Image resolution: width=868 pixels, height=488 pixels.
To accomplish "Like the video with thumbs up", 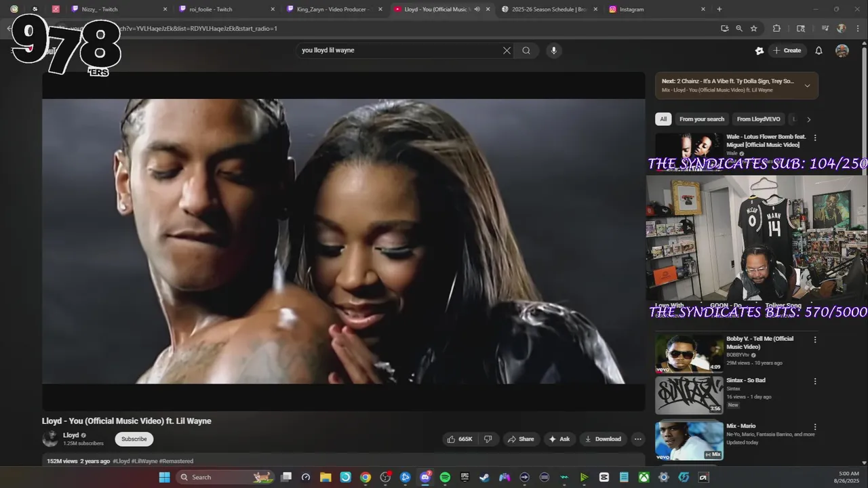I will [x=459, y=439].
